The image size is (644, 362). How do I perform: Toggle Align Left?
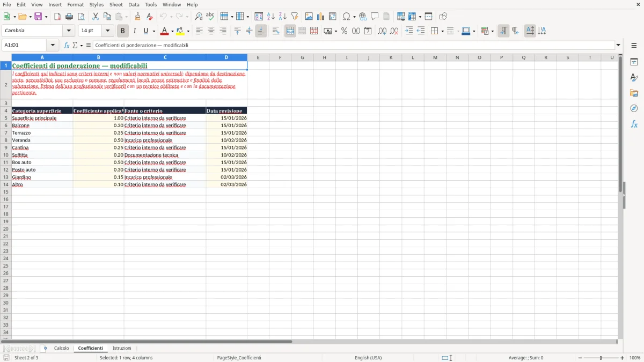click(200, 31)
